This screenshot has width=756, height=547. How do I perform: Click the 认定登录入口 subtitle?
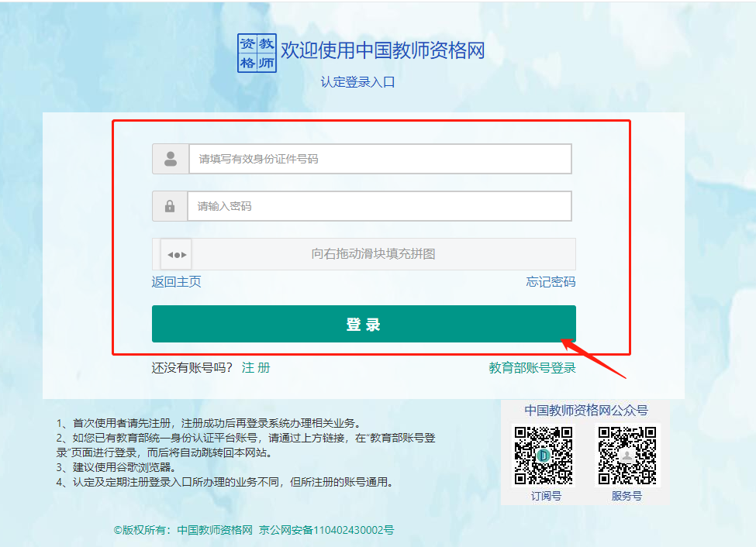pyautogui.click(x=357, y=82)
